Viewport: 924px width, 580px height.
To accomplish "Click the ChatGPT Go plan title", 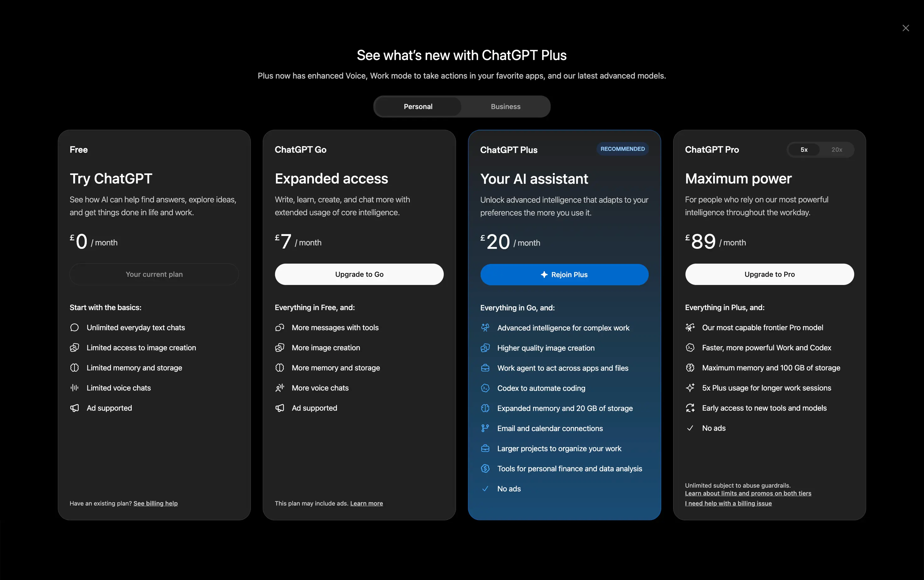I will [x=300, y=150].
